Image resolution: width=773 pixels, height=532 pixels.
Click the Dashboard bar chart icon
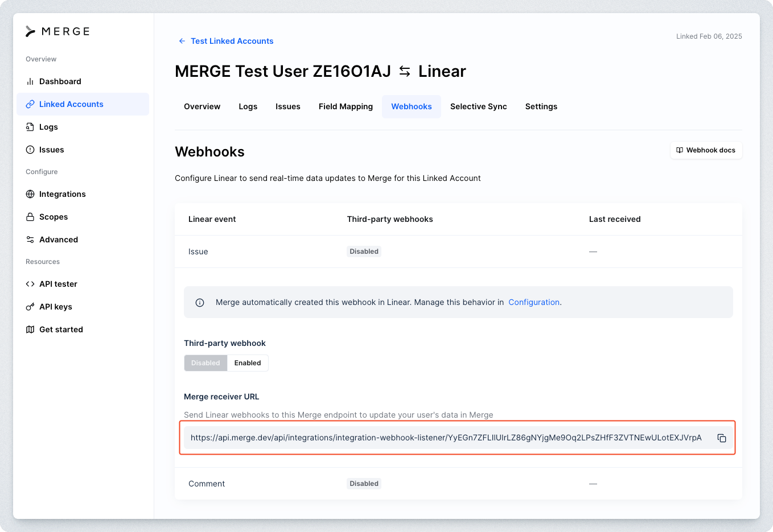pos(30,81)
